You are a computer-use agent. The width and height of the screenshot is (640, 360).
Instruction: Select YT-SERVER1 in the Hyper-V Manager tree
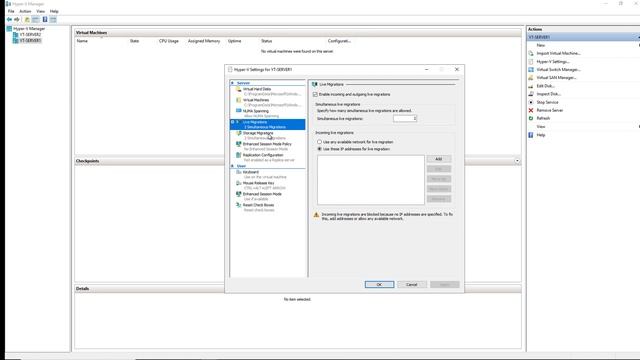tap(30, 40)
